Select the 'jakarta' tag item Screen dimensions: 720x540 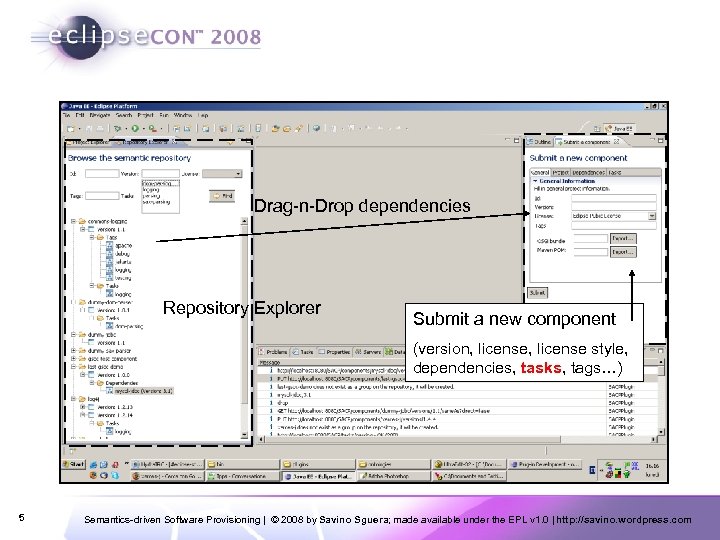pos(119,262)
